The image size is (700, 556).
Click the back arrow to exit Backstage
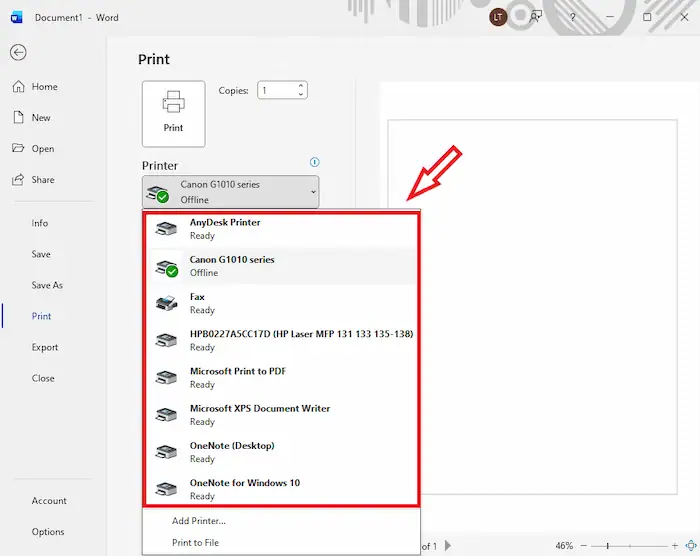click(18, 53)
